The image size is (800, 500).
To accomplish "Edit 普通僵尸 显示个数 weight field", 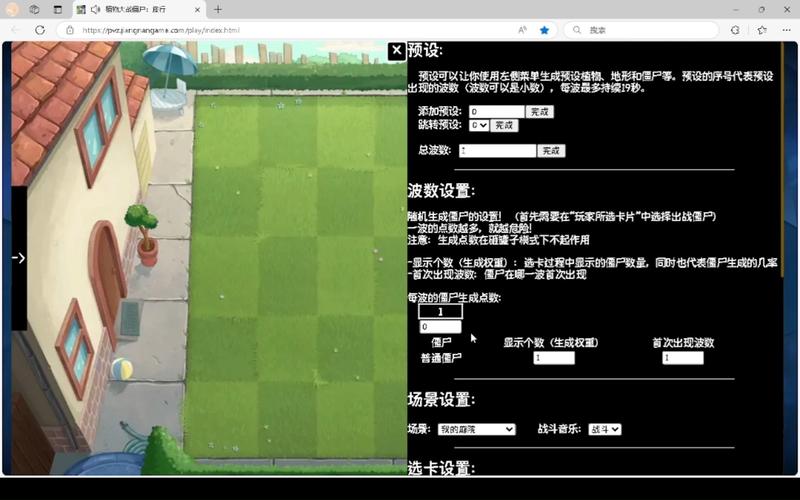I will pyautogui.click(x=554, y=358).
